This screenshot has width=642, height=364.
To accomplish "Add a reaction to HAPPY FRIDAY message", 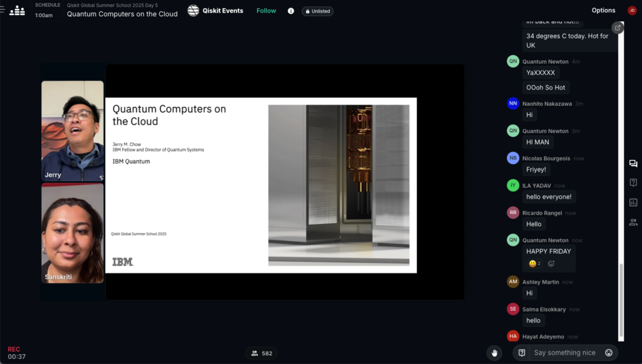I will (551, 264).
